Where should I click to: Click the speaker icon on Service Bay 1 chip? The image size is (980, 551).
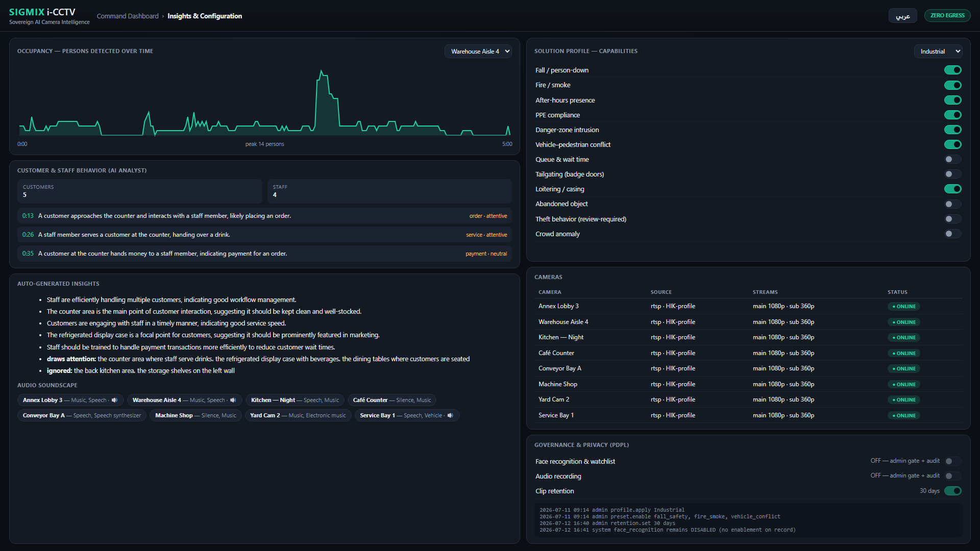[x=450, y=416]
